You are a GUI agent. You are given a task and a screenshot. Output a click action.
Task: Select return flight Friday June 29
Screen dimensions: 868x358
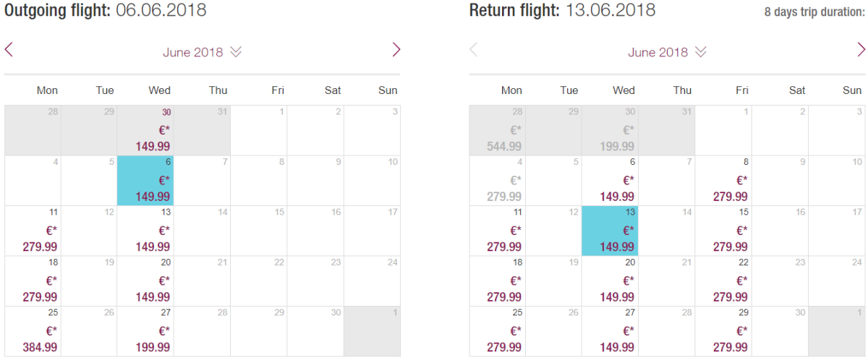pyautogui.click(x=723, y=331)
